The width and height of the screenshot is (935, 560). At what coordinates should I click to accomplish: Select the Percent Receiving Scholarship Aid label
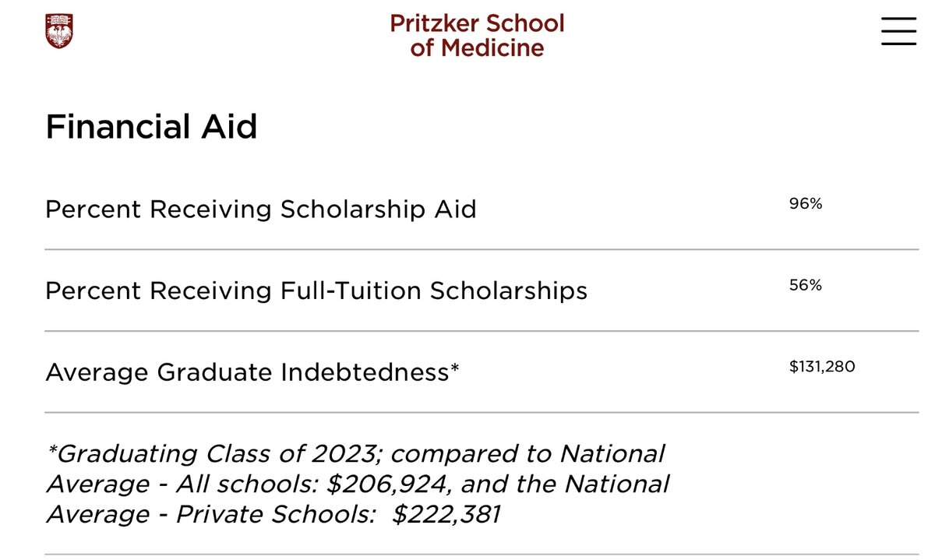[260, 210]
